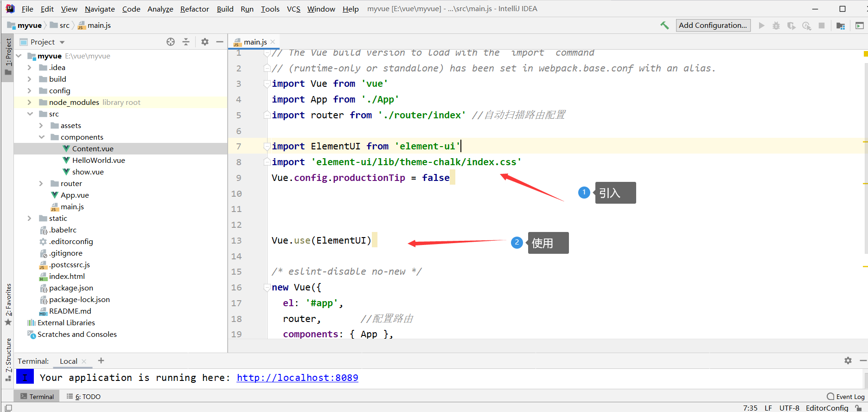The height and width of the screenshot is (412, 868).
Task: Expand the build folder
Action: point(29,79)
